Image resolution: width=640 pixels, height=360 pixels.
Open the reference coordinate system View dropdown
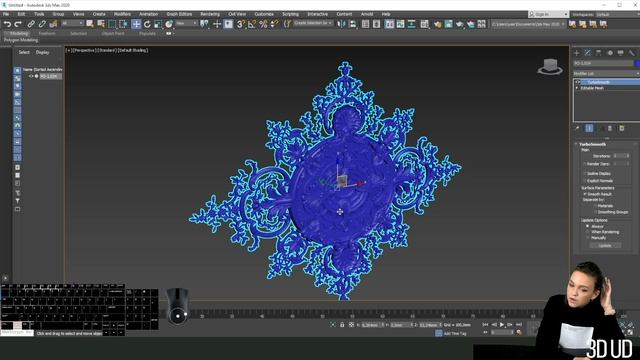click(186, 24)
